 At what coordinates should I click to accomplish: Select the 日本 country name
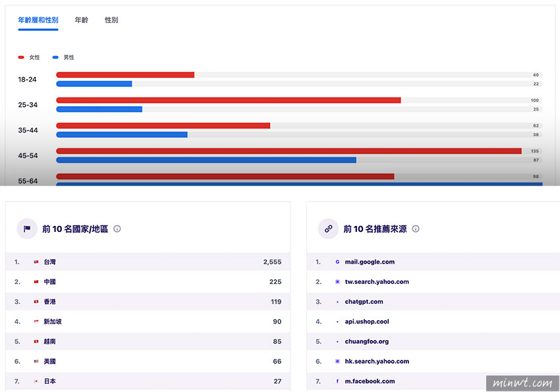click(x=49, y=381)
